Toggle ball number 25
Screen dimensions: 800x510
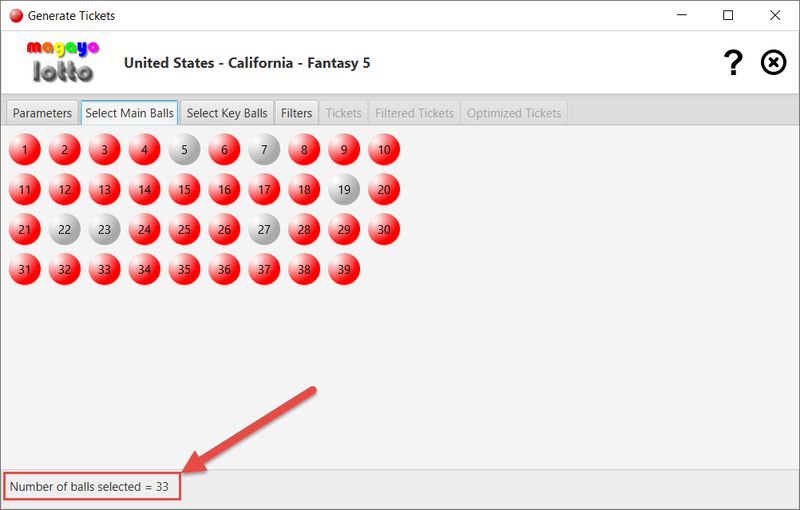[184, 229]
